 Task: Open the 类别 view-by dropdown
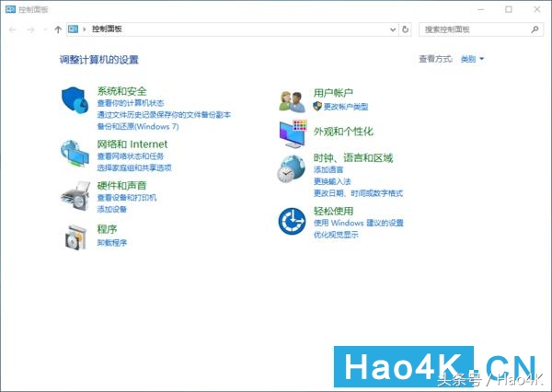473,59
